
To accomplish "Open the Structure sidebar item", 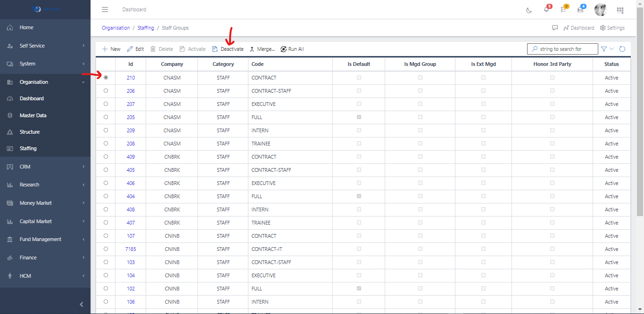I will point(29,132).
